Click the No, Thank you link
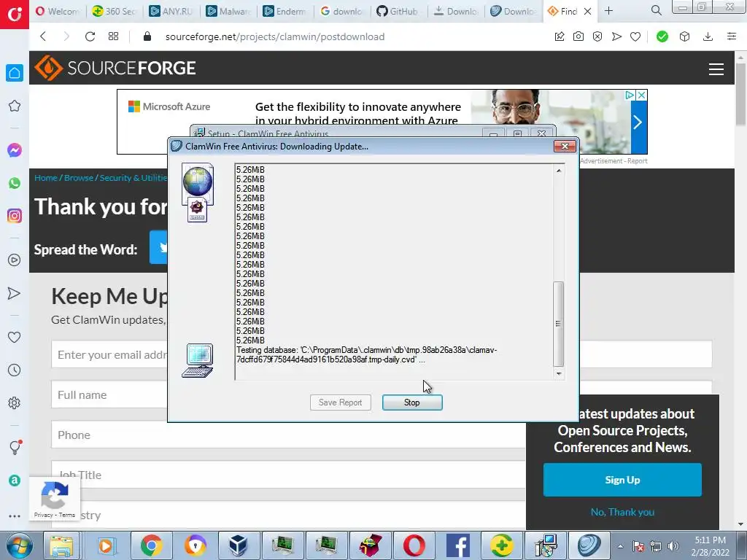747x560 pixels. click(x=622, y=512)
